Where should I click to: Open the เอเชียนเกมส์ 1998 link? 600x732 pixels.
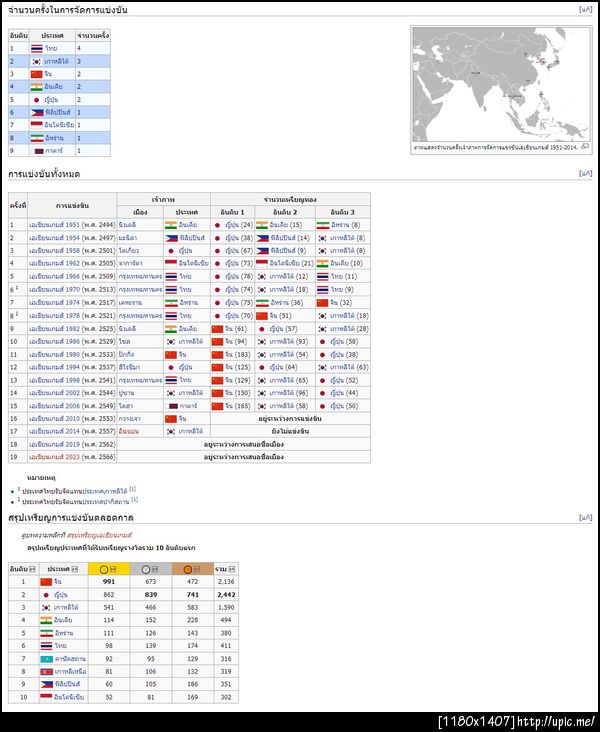click(x=54, y=380)
